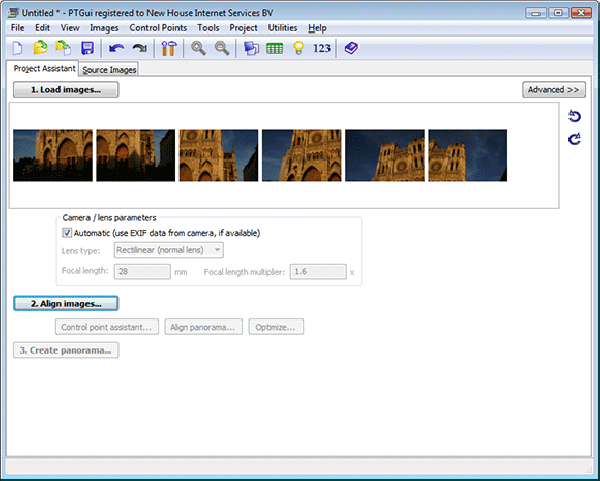600x481 pixels.
Task: Select the fifth cathedral thumbnail
Action: click(385, 155)
